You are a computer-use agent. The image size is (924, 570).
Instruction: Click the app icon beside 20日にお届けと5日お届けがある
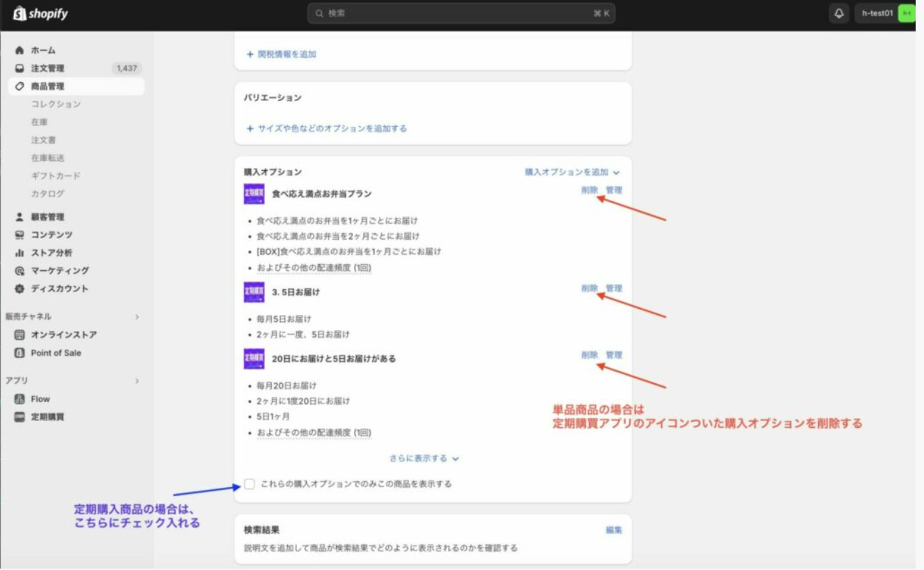pos(254,359)
